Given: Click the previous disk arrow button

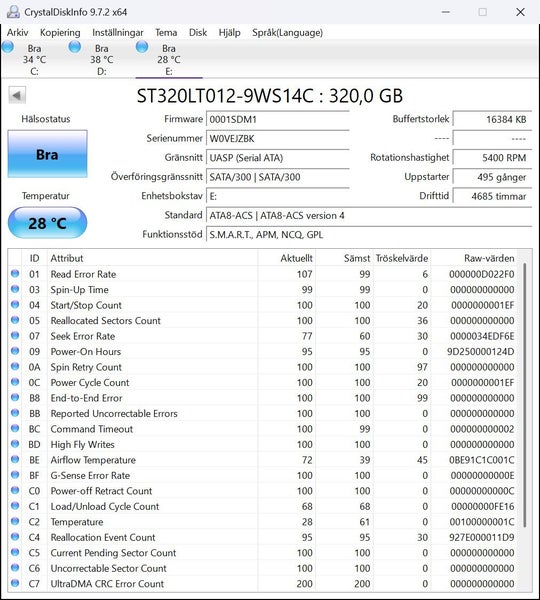Looking at the screenshot, I should tap(17, 95).
